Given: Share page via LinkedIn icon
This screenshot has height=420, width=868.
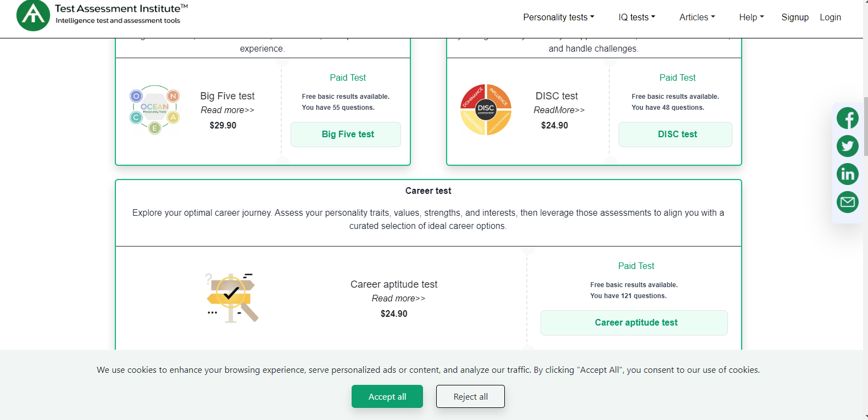Looking at the screenshot, I should click(x=847, y=174).
